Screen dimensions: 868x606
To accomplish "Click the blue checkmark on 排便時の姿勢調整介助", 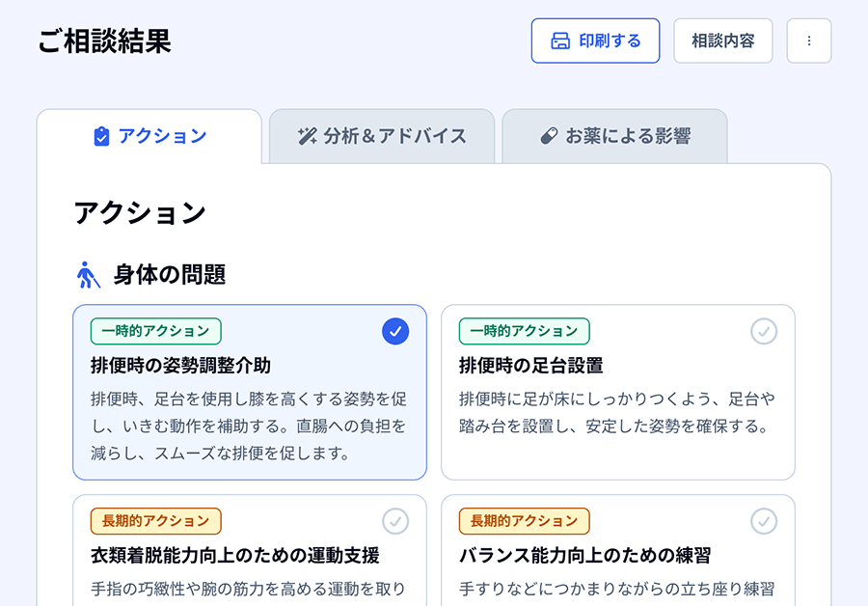I will [x=394, y=331].
